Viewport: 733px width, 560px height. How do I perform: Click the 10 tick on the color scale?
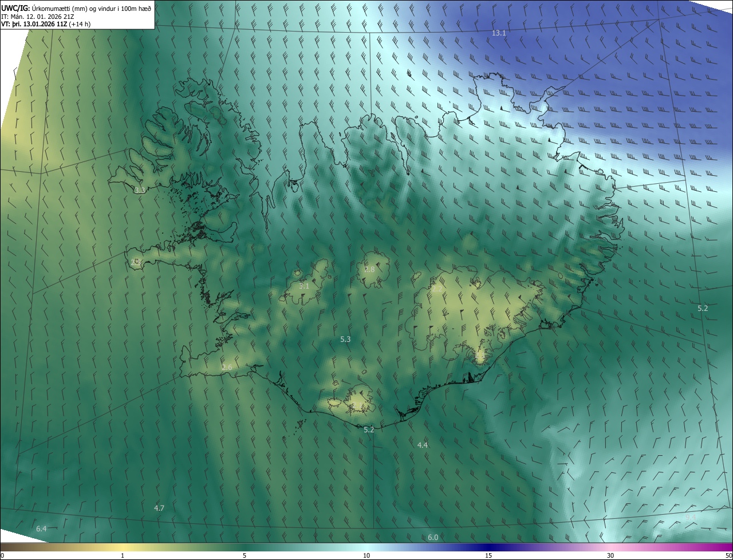[366, 555]
